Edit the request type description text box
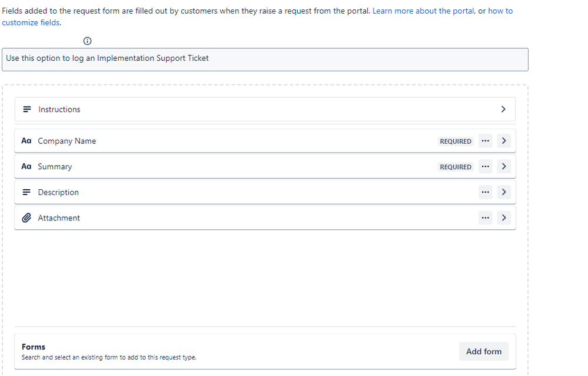The image size is (588, 376). click(265, 59)
